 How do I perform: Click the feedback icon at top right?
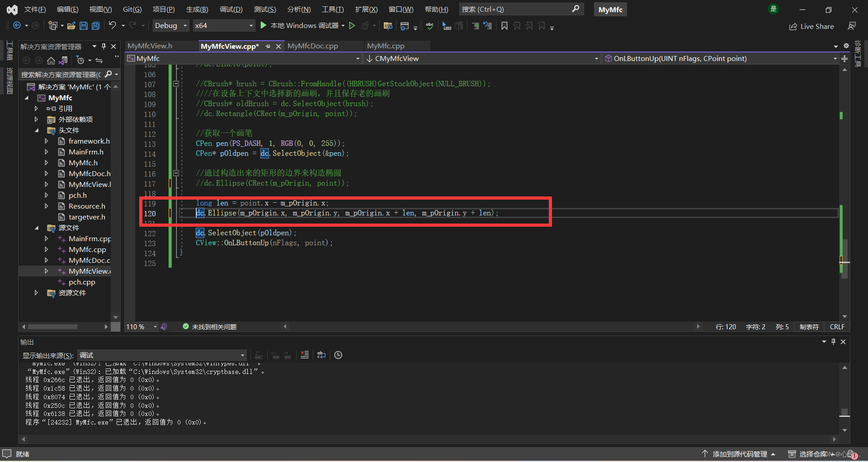(x=852, y=26)
